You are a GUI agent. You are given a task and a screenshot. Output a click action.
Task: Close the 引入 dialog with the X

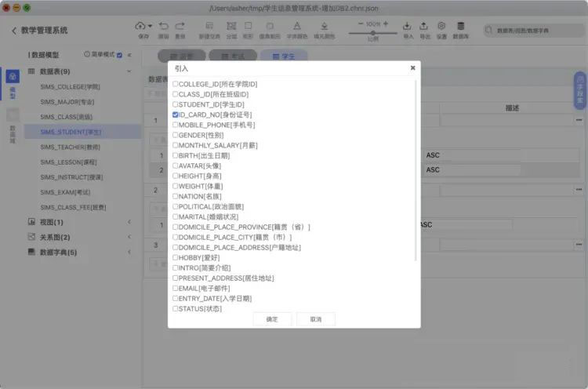point(412,68)
